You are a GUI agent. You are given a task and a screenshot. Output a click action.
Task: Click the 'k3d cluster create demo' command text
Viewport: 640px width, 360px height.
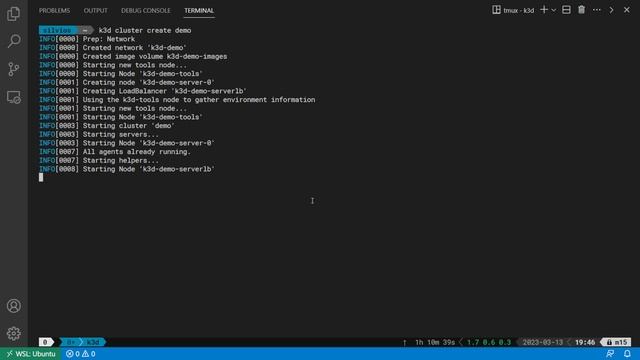(x=145, y=30)
